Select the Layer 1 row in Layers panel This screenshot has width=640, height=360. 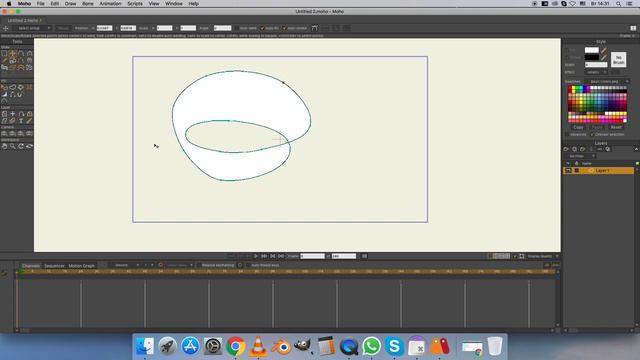pos(598,171)
